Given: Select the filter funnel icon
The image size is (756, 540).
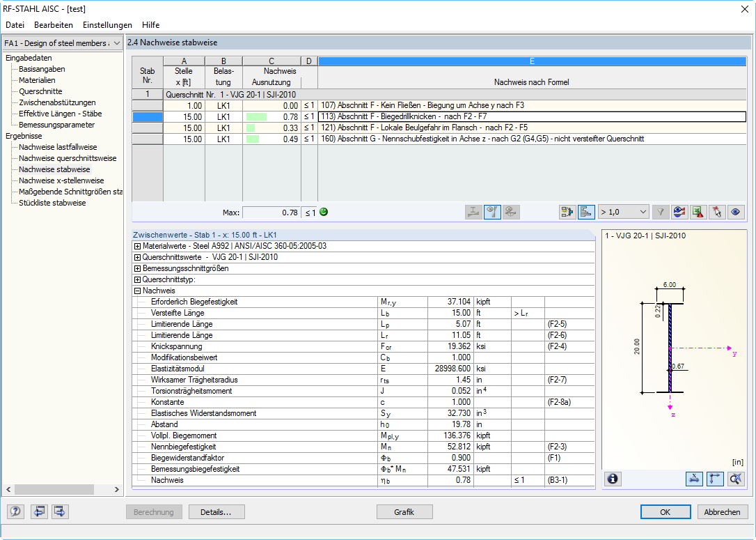Looking at the screenshot, I should pyautogui.click(x=659, y=211).
